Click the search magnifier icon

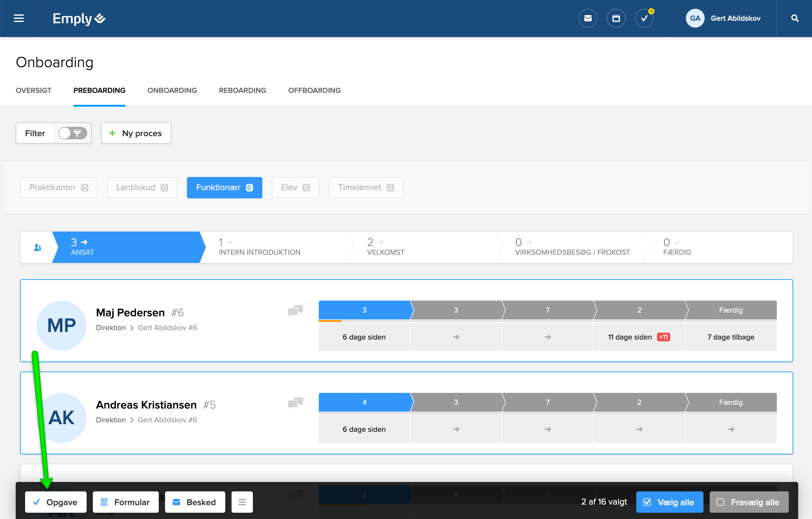pos(794,18)
